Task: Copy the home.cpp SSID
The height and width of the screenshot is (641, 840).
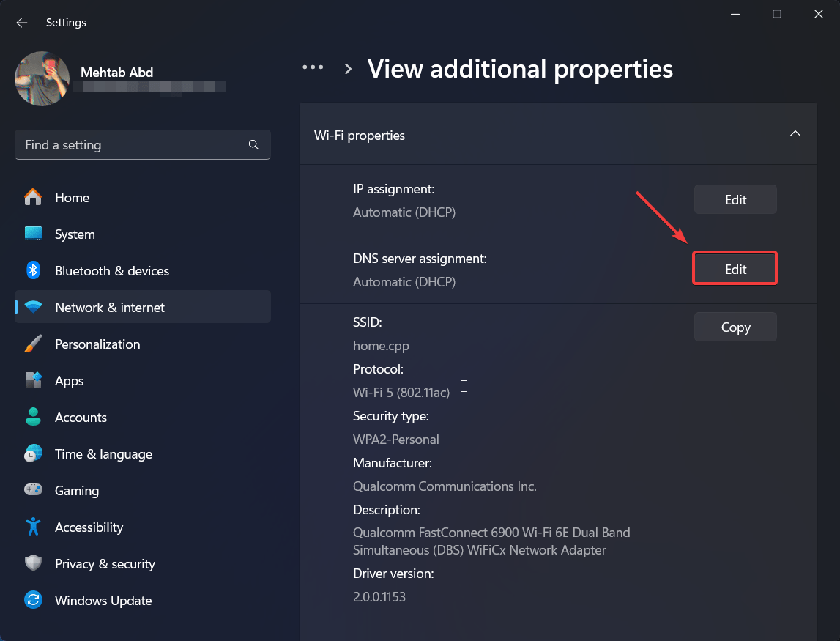Action: (x=735, y=327)
